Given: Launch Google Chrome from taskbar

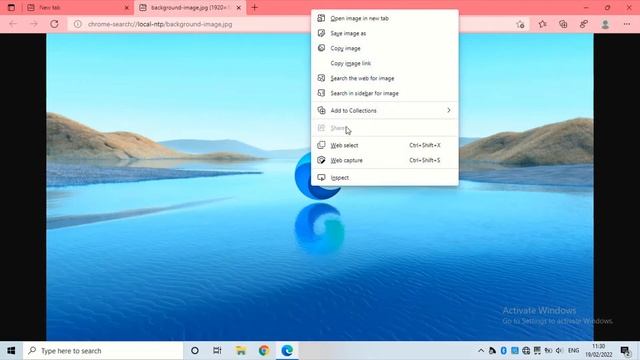Looking at the screenshot, I should [264, 351].
